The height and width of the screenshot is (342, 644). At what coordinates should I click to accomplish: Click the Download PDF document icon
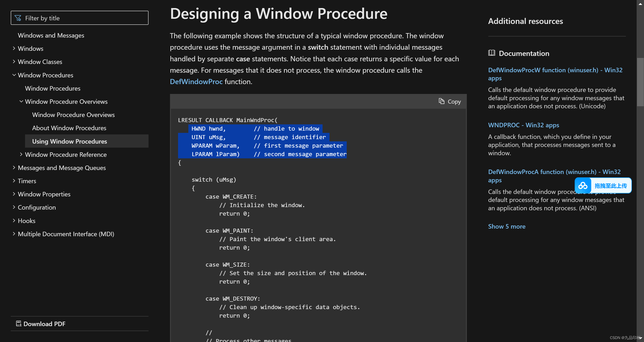(x=19, y=323)
